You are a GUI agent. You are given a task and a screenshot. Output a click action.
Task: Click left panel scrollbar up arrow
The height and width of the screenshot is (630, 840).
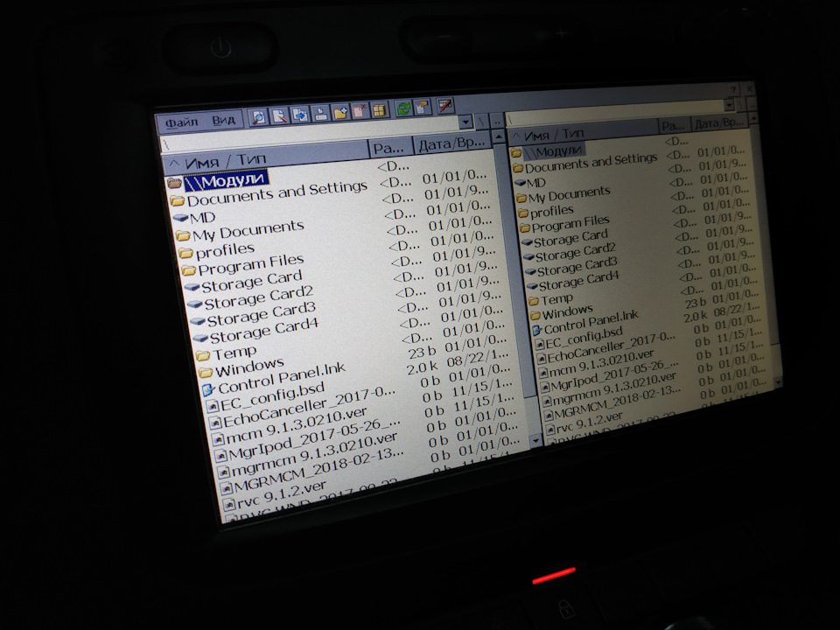point(498,137)
